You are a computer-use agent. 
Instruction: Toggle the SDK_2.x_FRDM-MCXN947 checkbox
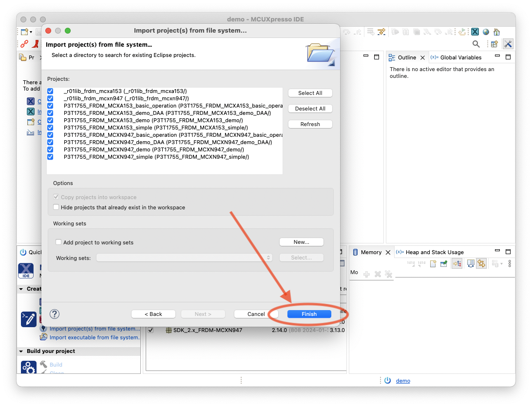pyautogui.click(x=151, y=330)
